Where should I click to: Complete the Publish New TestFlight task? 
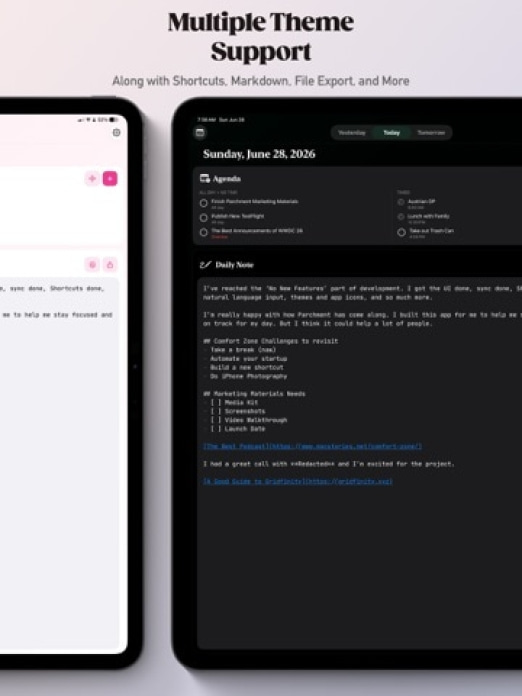(x=204, y=218)
